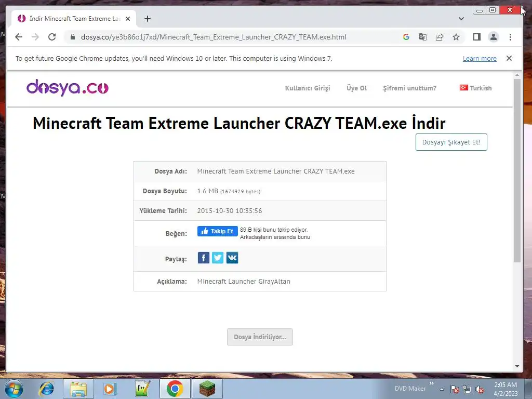The height and width of the screenshot is (399, 532).
Task: Click the Action Center flag tray icon
Action: tap(455, 389)
